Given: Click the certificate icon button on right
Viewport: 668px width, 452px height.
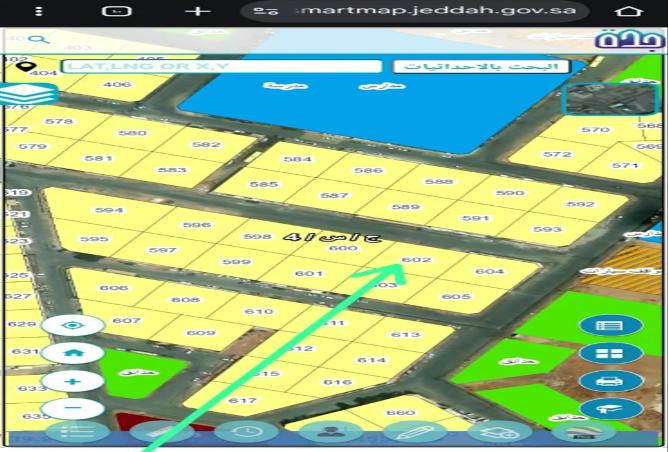Looking at the screenshot, I should pos(609,408).
